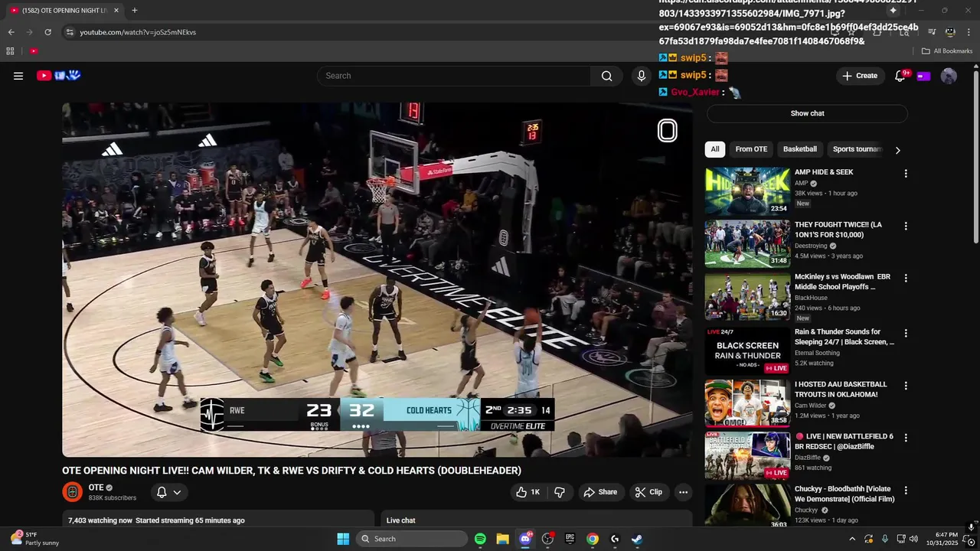Start voice search with microphone icon
The image size is (980, 551).
click(642, 76)
